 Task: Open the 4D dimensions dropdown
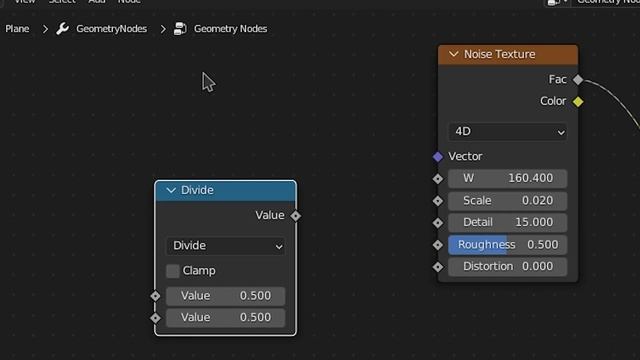pyautogui.click(x=507, y=132)
